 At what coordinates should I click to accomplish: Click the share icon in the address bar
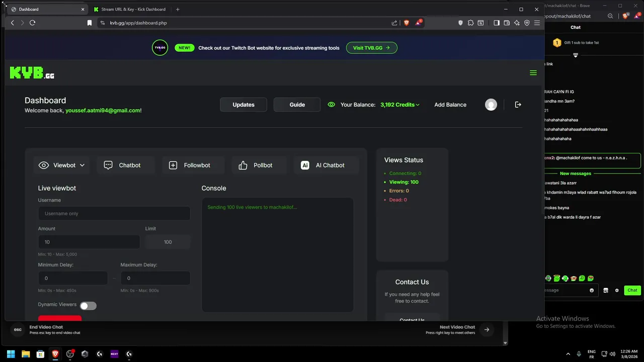click(x=394, y=23)
